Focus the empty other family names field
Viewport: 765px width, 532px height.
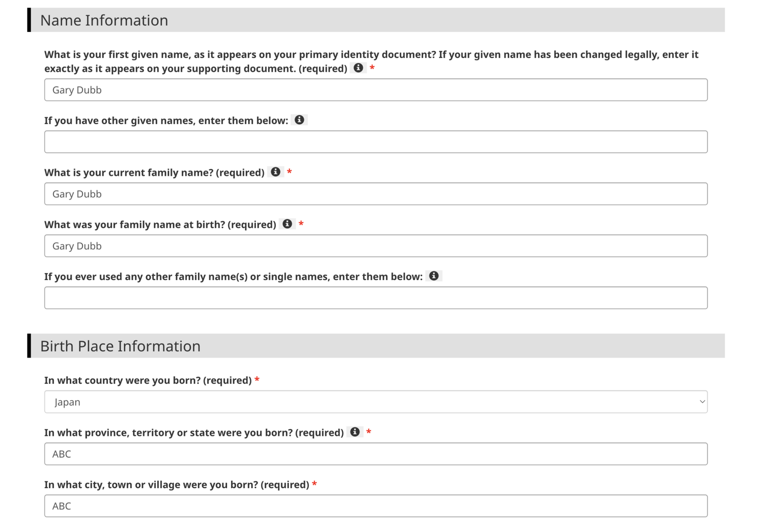[x=376, y=298]
